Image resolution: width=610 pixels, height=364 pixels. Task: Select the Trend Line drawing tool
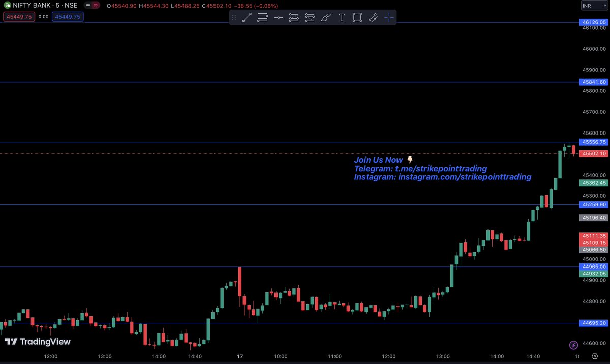(247, 17)
